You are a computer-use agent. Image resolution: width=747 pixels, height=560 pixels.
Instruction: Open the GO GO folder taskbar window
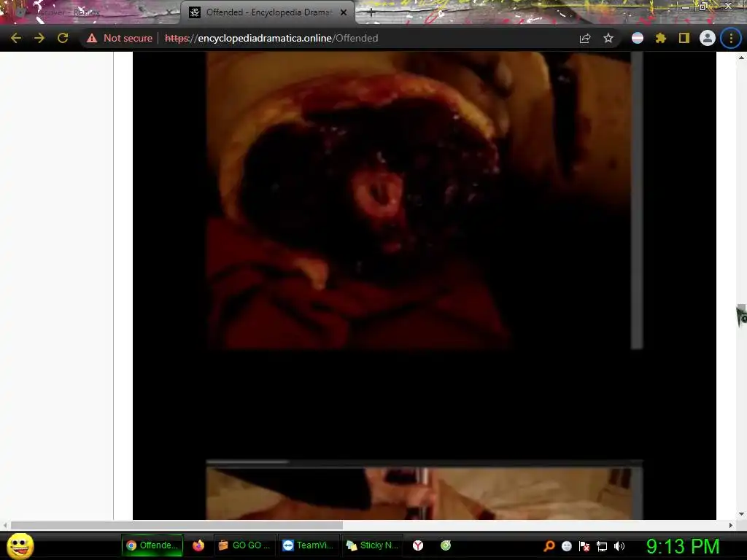[x=244, y=545]
